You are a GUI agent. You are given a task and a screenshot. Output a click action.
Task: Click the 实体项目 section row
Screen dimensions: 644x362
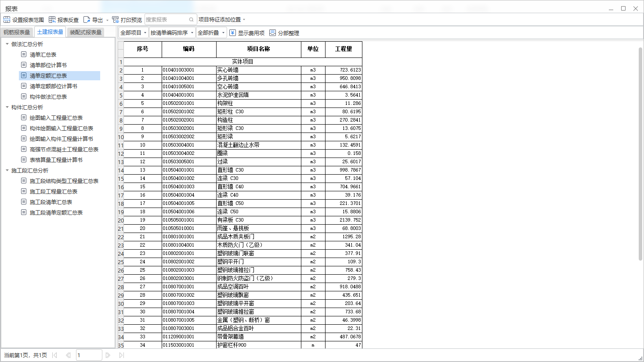pyautogui.click(x=243, y=62)
